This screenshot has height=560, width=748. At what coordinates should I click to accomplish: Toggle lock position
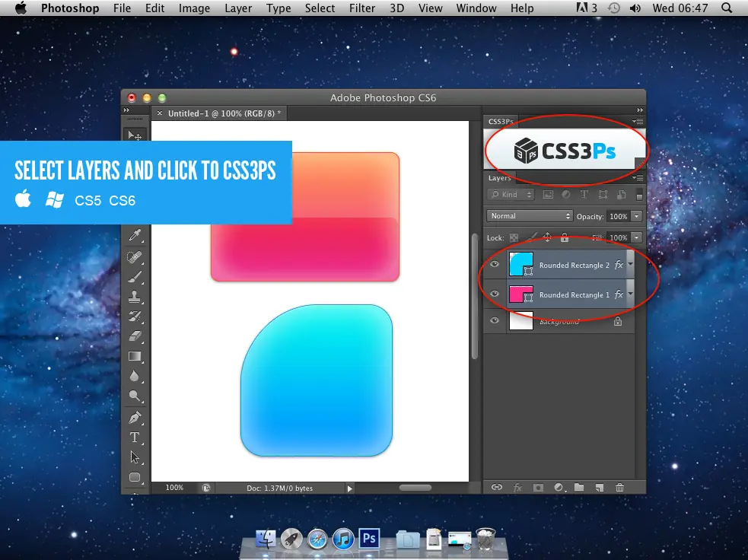[547, 237]
